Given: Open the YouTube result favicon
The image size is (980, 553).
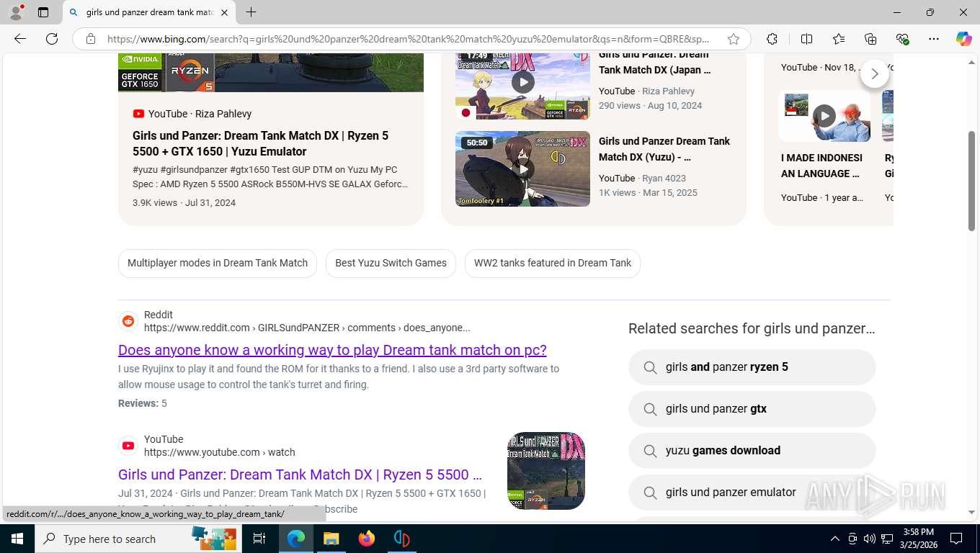Looking at the screenshot, I should (x=128, y=446).
